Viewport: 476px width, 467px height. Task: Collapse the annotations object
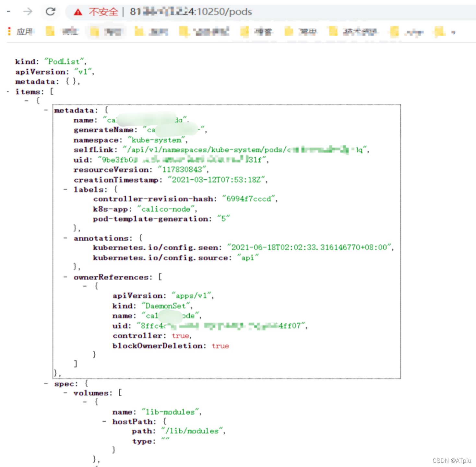pyautogui.click(x=65, y=238)
